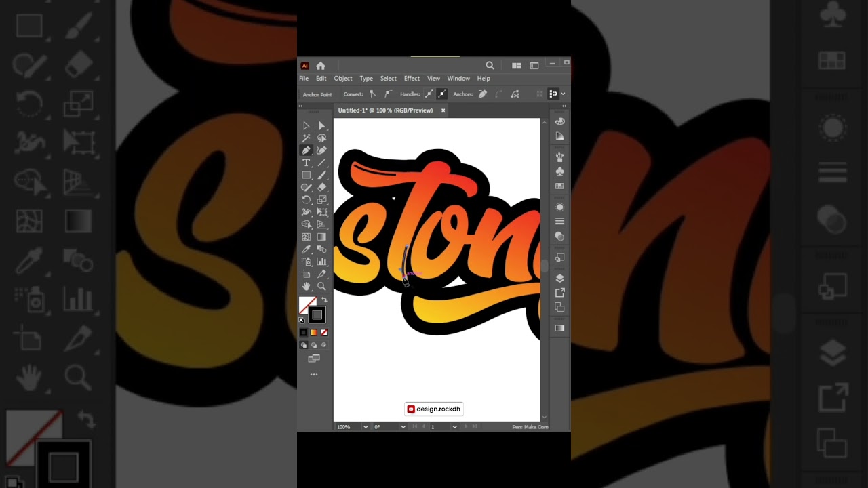Toggle show handles for multiple anchors
Viewport: 868px width, 488px height.
coord(428,94)
